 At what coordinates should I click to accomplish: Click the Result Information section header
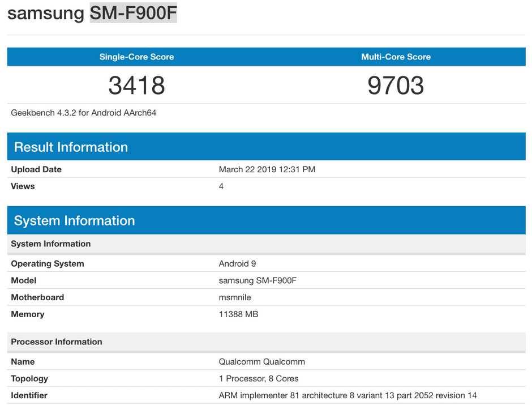point(70,147)
